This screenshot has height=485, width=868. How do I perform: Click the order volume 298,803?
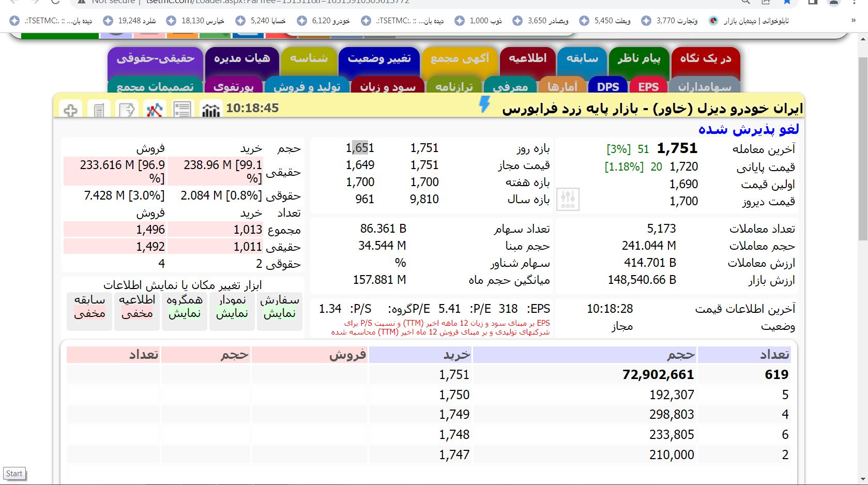click(672, 414)
